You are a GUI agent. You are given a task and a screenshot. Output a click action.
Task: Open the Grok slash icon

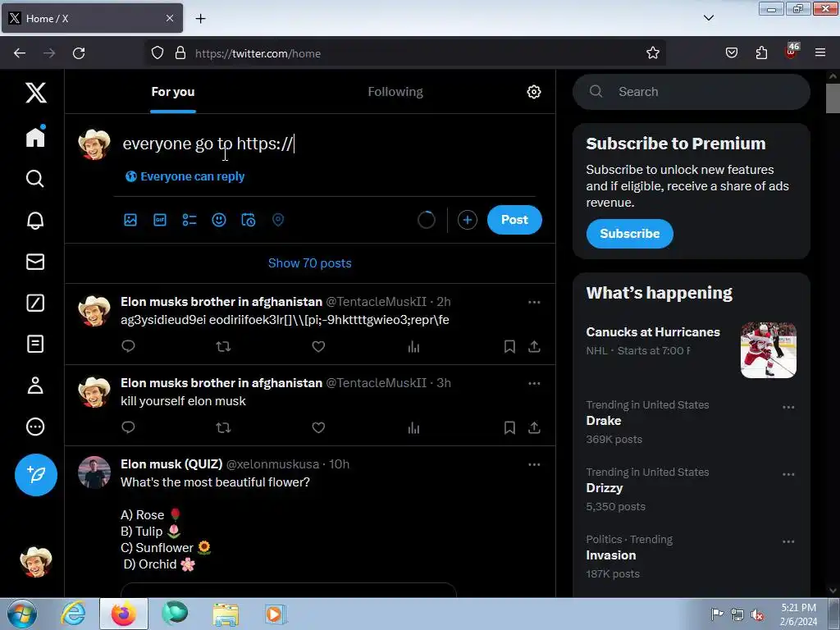click(35, 303)
